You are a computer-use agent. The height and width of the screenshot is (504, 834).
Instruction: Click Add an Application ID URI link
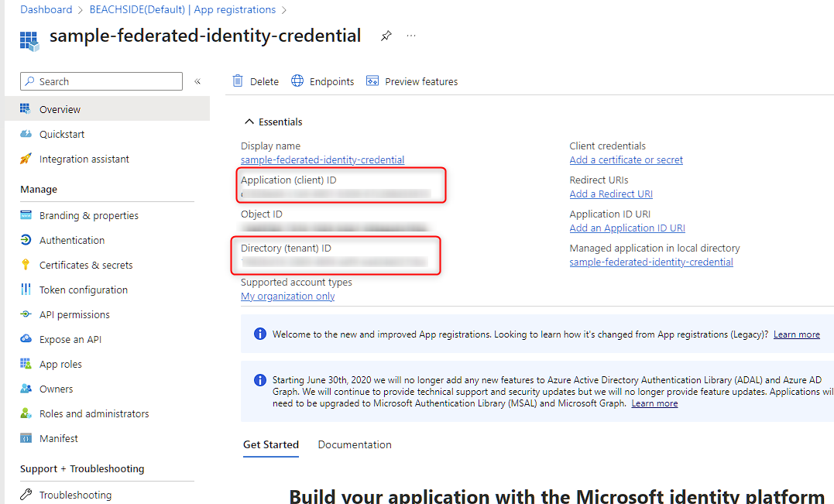(x=627, y=228)
